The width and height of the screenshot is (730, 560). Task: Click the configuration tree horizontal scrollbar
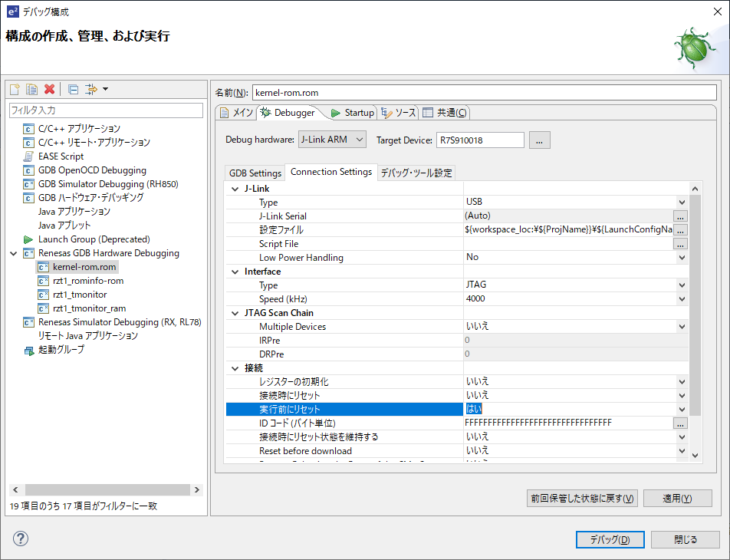[106, 489]
